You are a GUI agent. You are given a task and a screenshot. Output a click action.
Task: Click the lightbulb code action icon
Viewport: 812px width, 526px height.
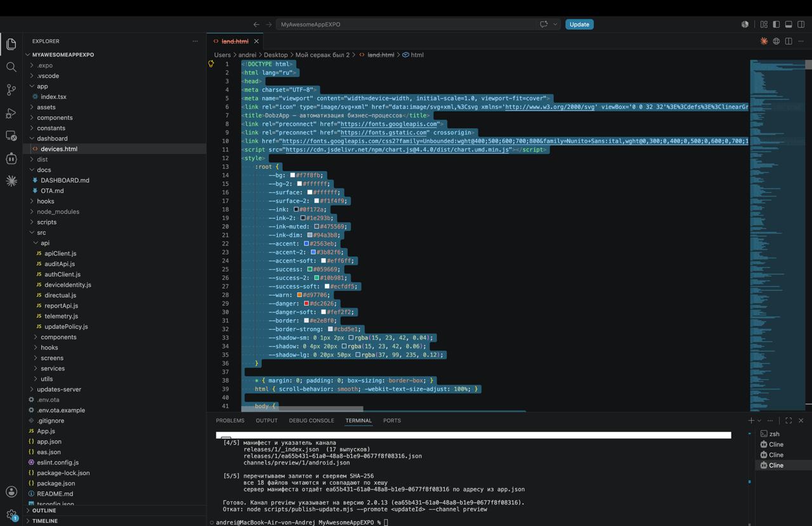(211, 63)
